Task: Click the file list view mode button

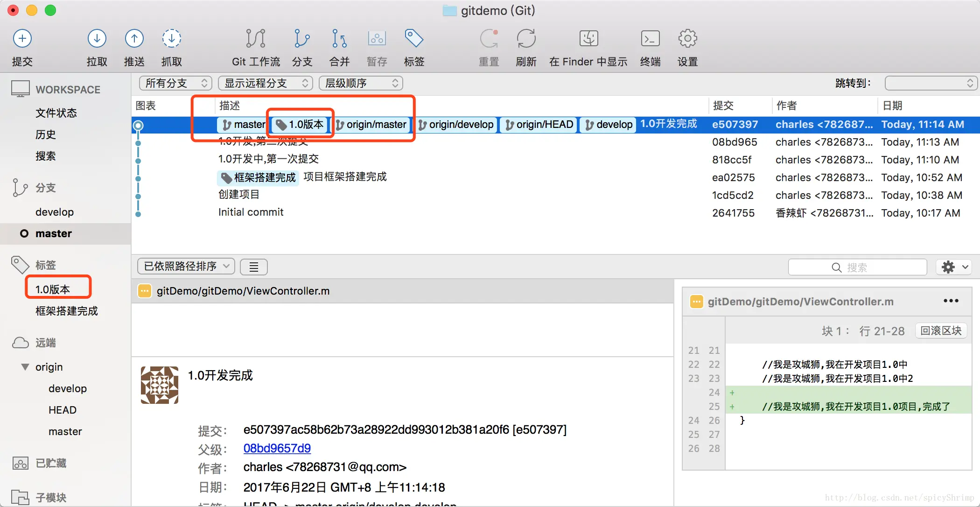Action: click(x=253, y=267)
